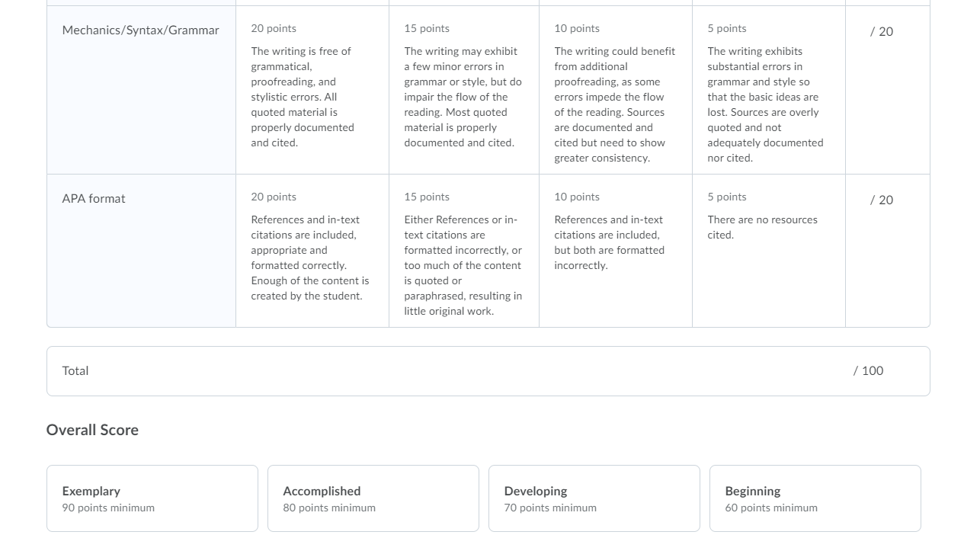Select 10 points level for APA format
Screen dimensions: 980x551
tap(616, 251)
